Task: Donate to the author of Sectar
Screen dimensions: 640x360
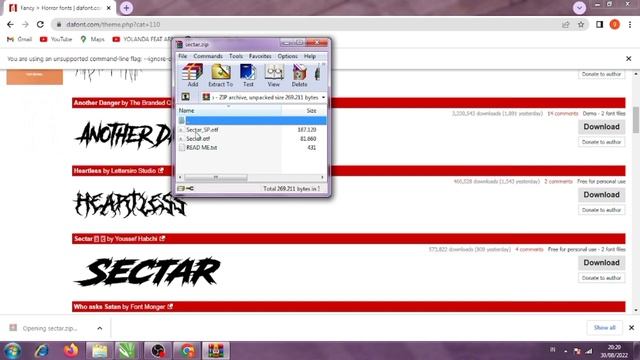Action: pos(601,278)
